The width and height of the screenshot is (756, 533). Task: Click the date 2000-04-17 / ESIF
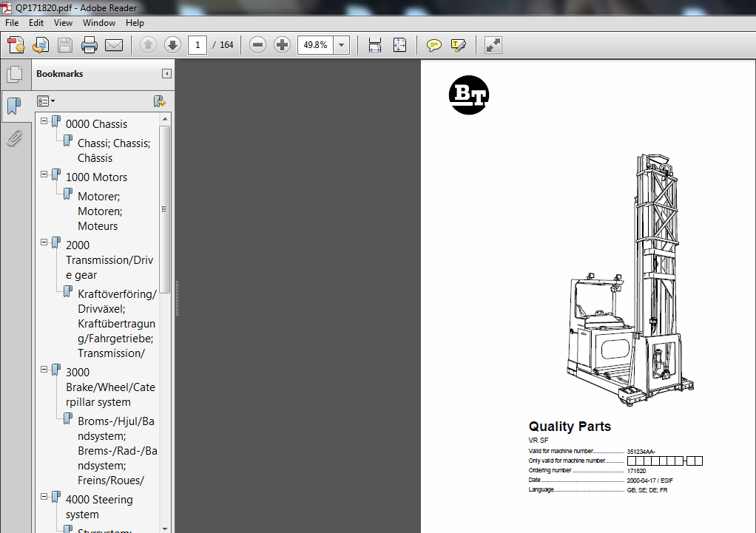tap(649, 481)
